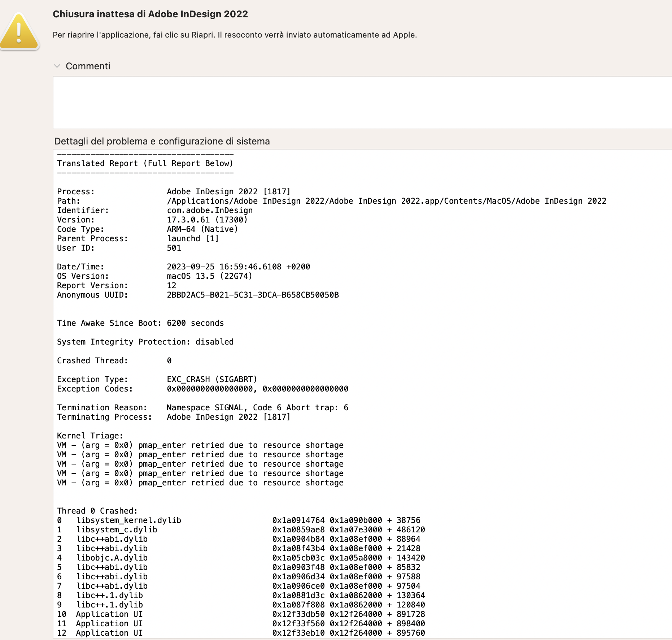Click the address '0x1a0914764' in frame 0
This screenshot has width=672, height=640.
pyautogui.click(x=298, y=520)
